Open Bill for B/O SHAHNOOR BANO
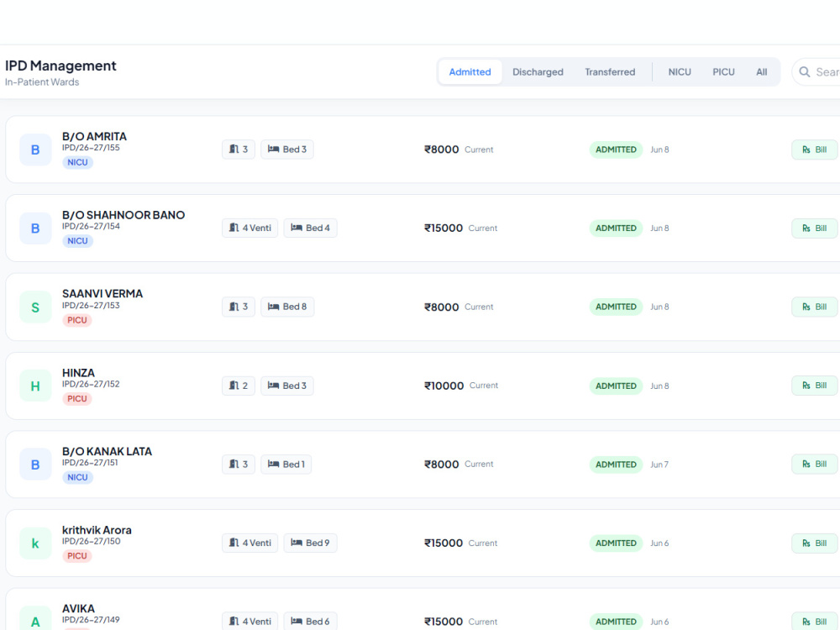 coord(814,228)
